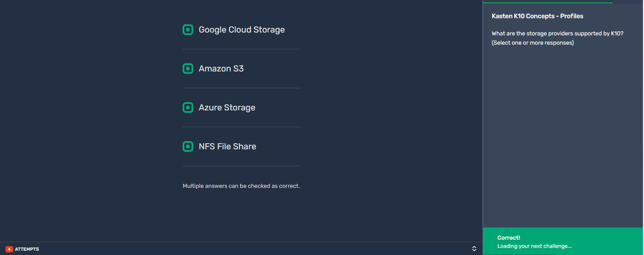Uncheck the NFS File Share checkbox
This screenshot has height=255, width=644.
(x=188, y=146)
